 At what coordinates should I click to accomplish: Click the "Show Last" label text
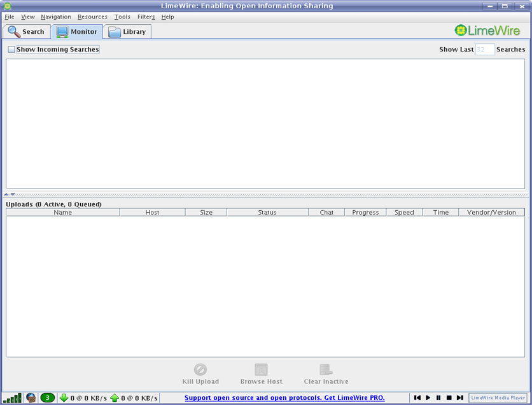[456, 49]
